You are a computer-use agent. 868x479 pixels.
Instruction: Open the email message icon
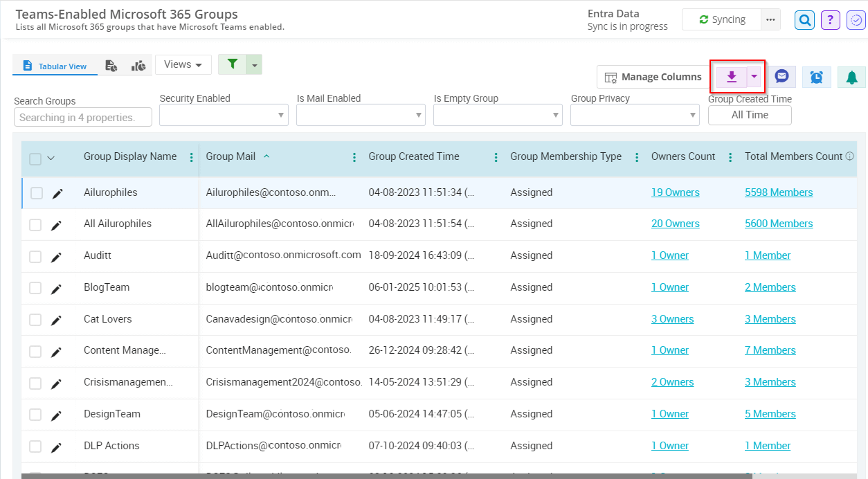(781, 77)
